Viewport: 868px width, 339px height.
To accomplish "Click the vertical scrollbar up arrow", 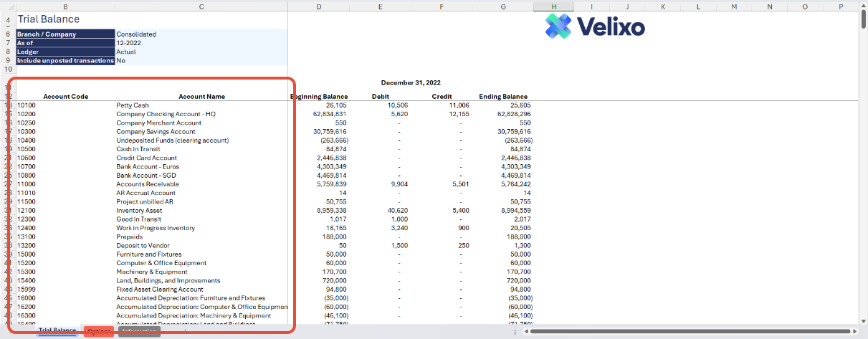I will tap(863, 5).
